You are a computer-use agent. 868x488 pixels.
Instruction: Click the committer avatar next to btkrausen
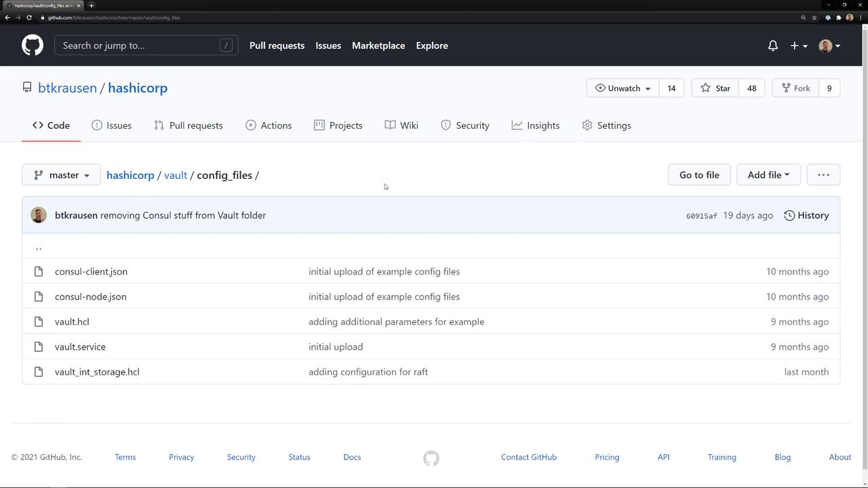[39, 216]
